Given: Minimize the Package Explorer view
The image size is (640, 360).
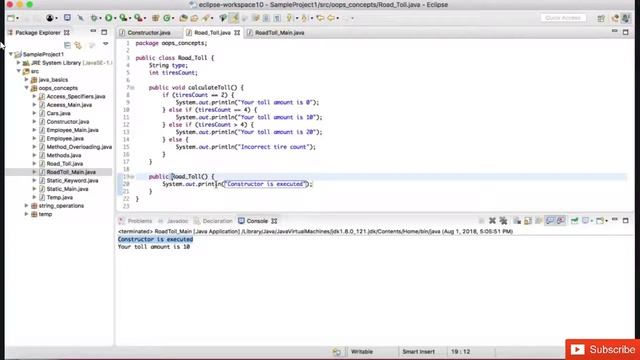Looking at the screenshot, I should click(x=93, y=31).
